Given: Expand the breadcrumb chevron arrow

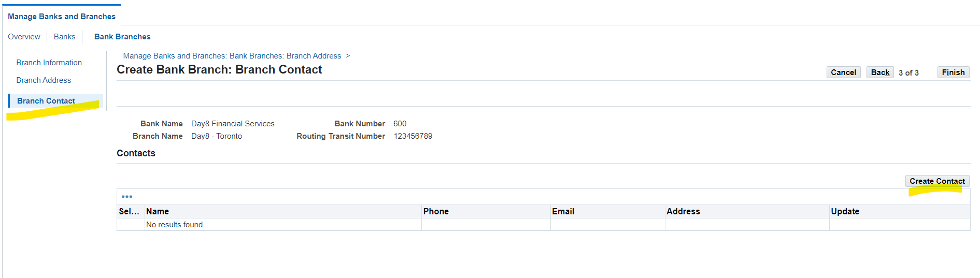Looking at the screenshot, I should pyautogui.click(x=348, y=56).
